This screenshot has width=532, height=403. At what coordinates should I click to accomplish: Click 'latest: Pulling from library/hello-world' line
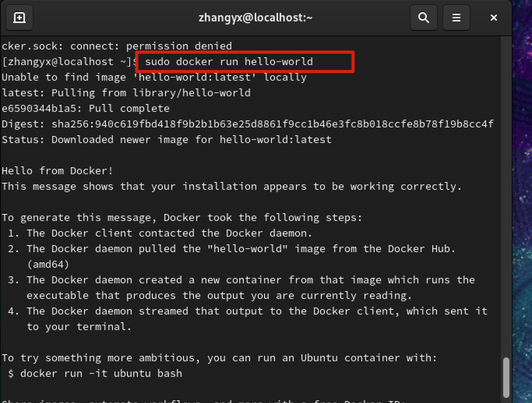tap(126, 93)
